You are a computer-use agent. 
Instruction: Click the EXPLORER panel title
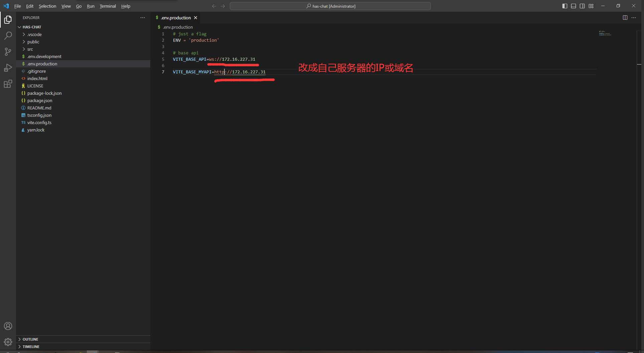pyautogui.click(x=31, y=18)
